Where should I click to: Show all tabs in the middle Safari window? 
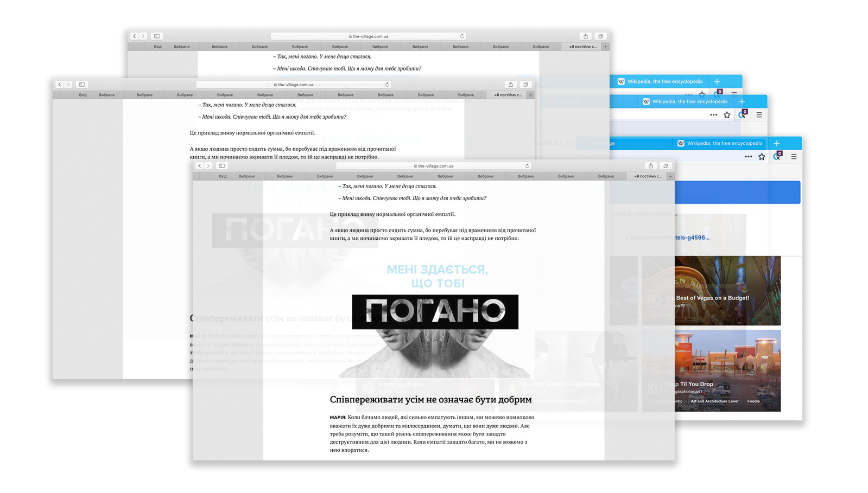[526, 85]
